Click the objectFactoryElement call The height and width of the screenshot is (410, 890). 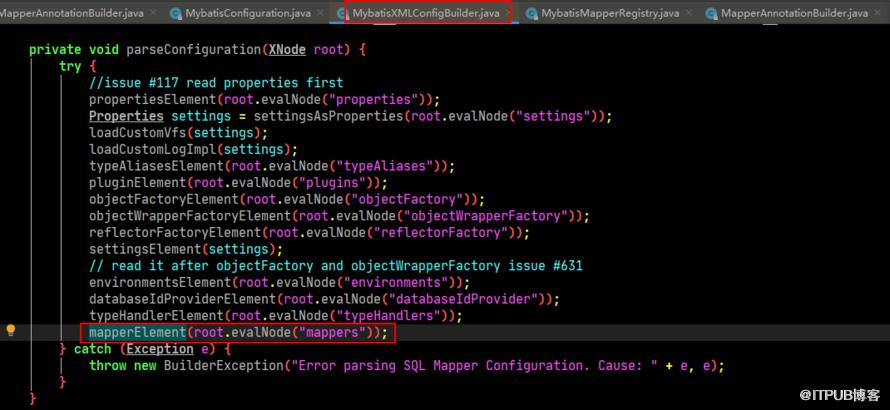pyautogui.click(x=163, y=199)
